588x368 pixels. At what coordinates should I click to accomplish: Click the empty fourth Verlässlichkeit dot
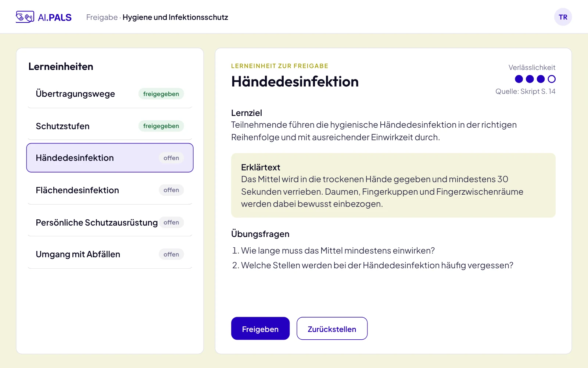click(x=552, y=79)
